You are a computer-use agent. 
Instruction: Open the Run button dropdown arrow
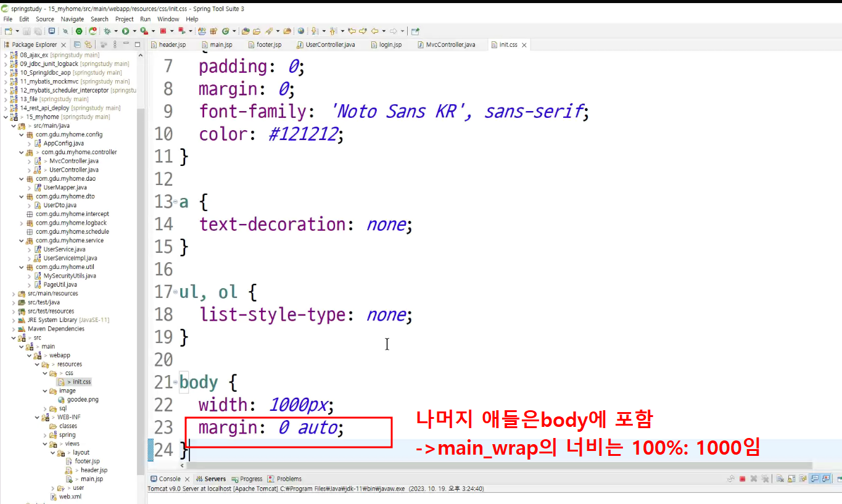point(134,31)
